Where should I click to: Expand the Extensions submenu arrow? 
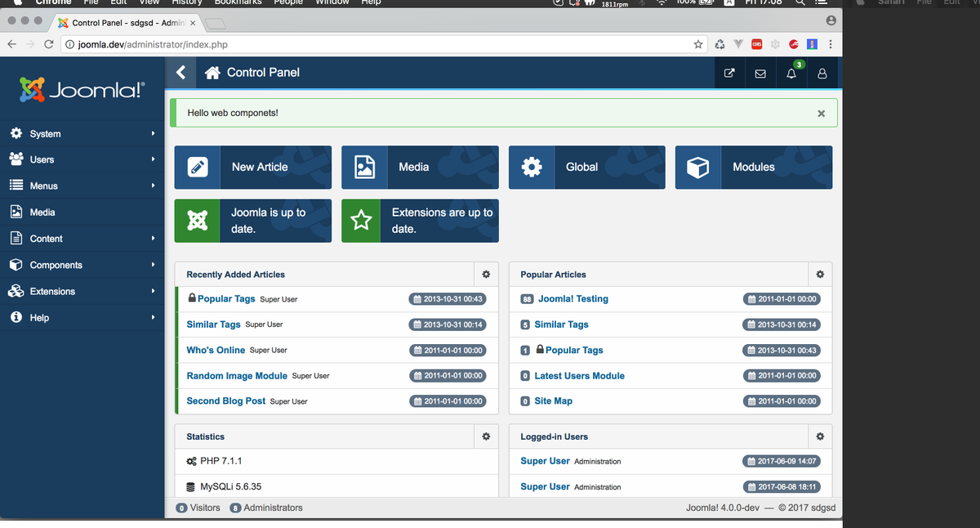153,291
